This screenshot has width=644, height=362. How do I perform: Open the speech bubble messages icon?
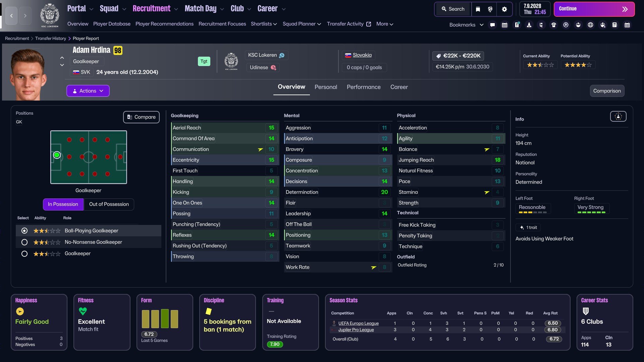(492, 25)
